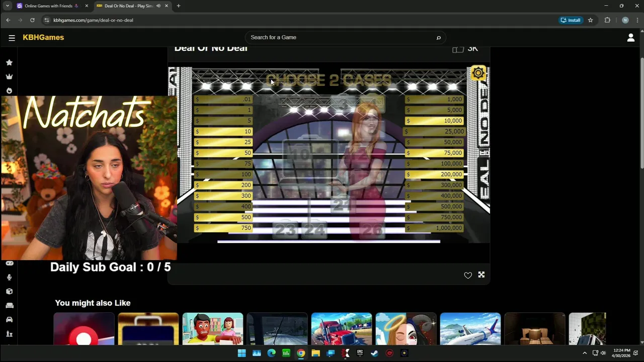Open the cartoon man and girl thumbnail
The height and width of the screenshot is (362, 644).
(x=213, y=329)
